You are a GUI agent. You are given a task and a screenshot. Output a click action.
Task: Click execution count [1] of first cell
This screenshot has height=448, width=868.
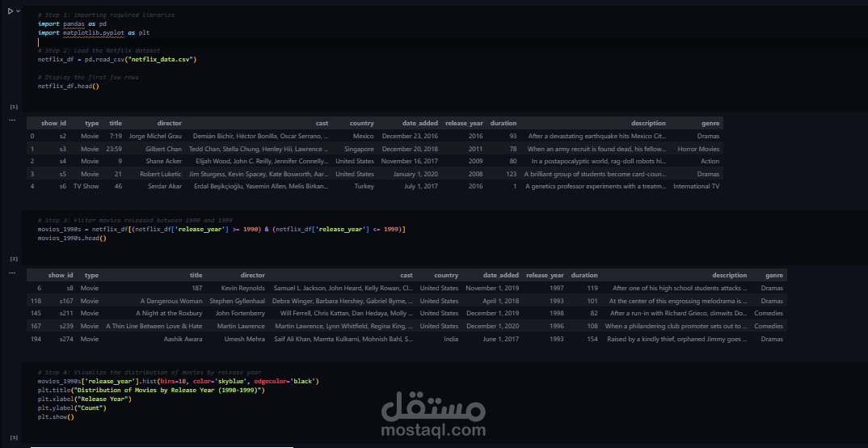tap(14, 106)
